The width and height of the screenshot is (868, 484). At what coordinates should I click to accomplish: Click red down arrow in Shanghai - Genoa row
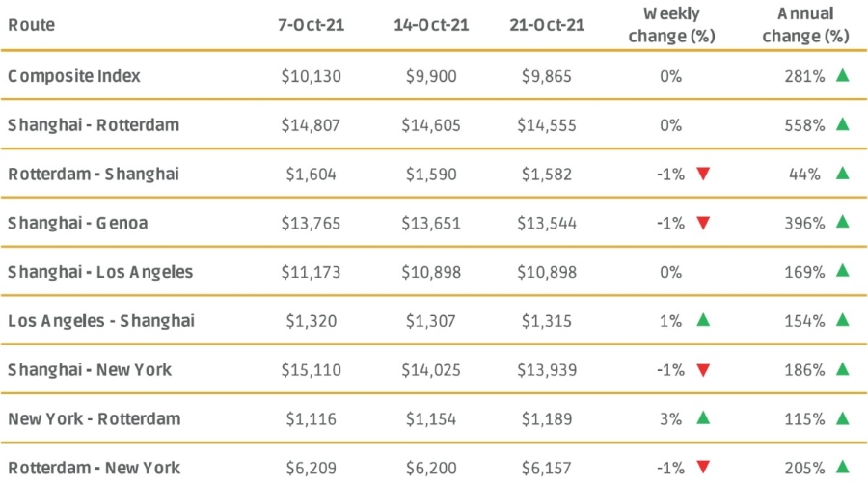[703, 223]
